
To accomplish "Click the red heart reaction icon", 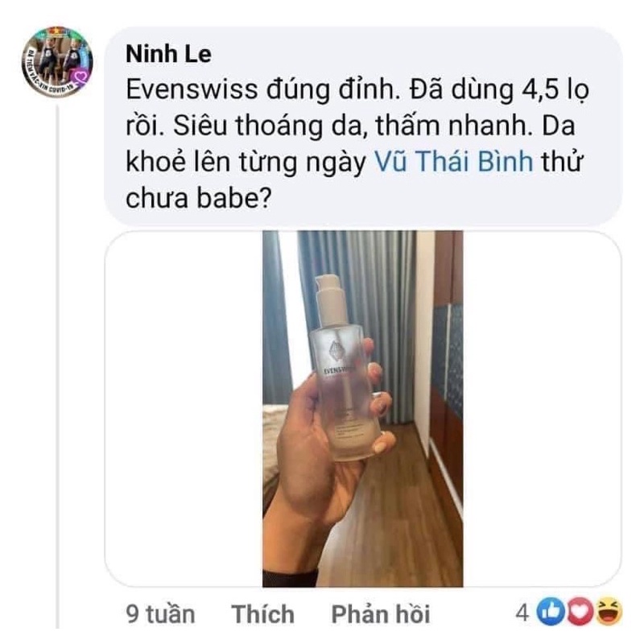I will pyautogui.click(x=579, y=612).
